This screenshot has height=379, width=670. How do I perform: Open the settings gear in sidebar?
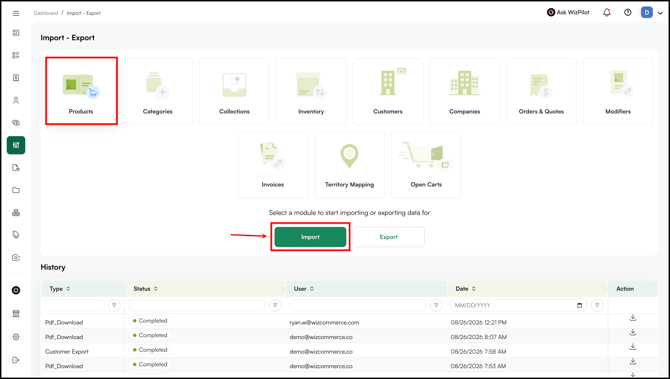pos(16,337)
